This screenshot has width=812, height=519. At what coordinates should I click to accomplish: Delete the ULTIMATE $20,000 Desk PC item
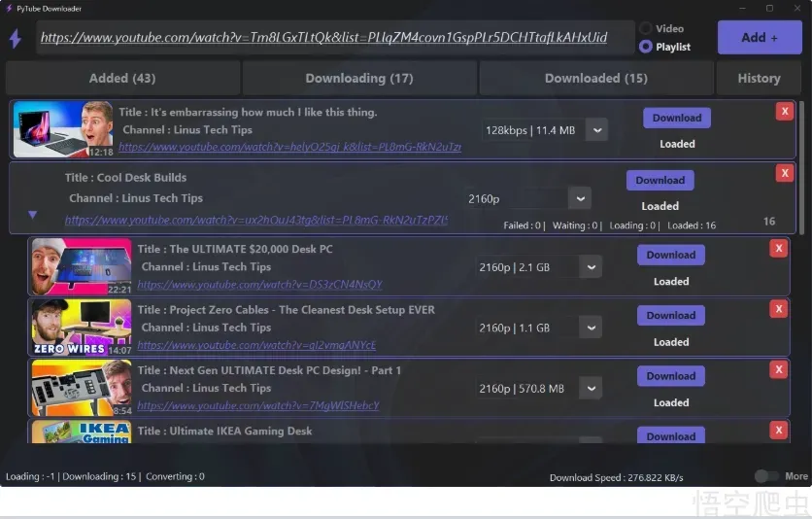tap(778, 249)
